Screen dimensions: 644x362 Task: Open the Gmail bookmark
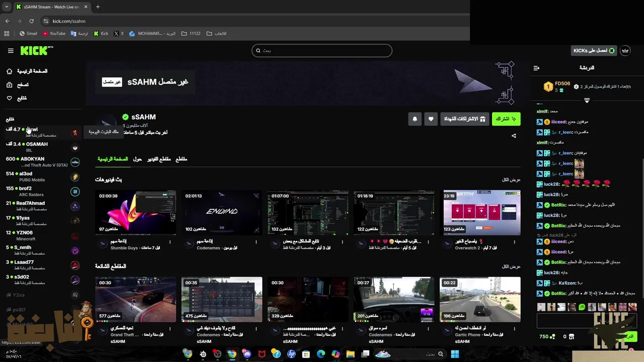(x=28, y=34)
